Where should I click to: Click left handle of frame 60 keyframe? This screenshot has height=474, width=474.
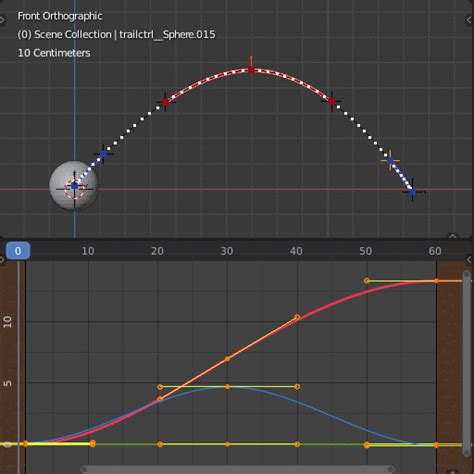[x=367, y=281]
